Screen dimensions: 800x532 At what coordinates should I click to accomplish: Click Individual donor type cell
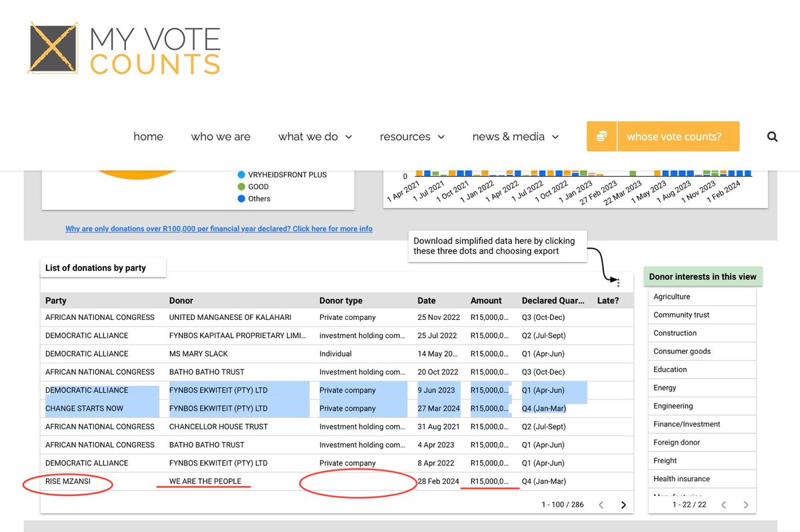click(x=335, y=353)
